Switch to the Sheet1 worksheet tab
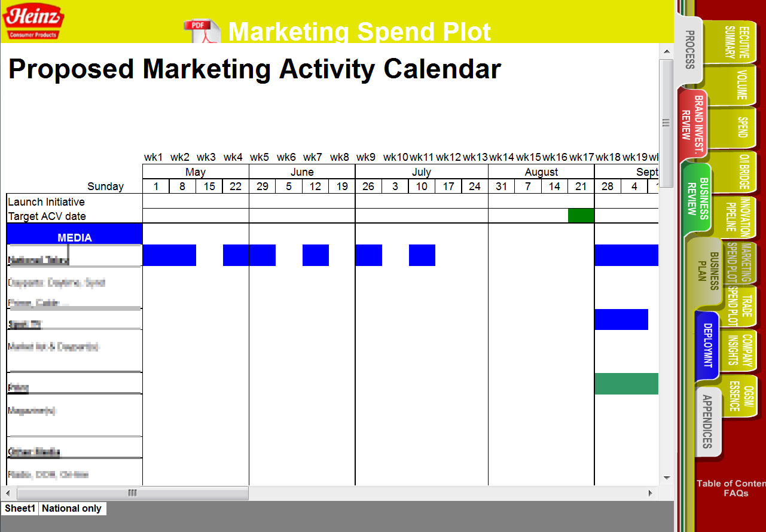 coord(20,509)
